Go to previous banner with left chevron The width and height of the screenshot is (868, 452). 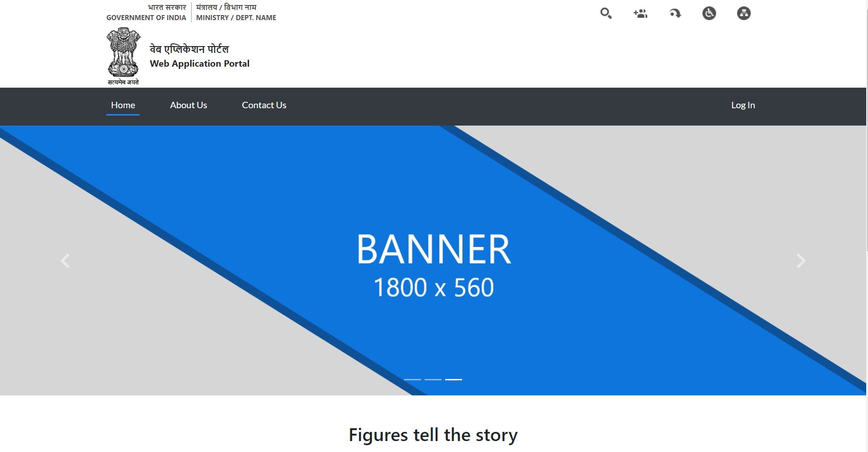pos(65,261)
